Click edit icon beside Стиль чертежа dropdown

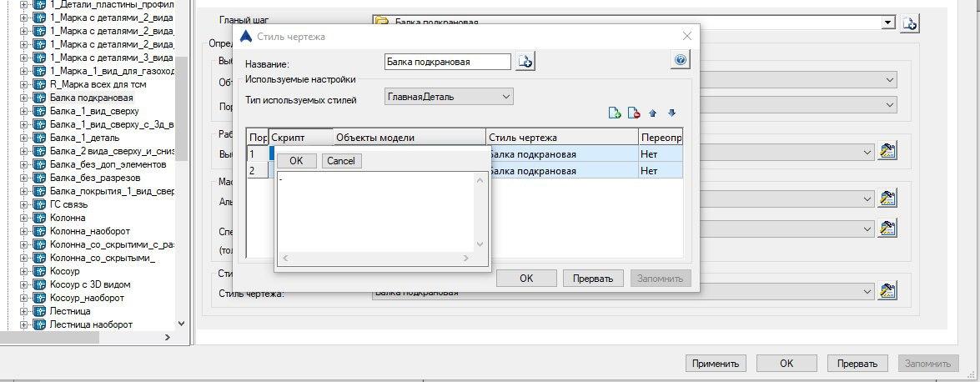coord(887,291)
